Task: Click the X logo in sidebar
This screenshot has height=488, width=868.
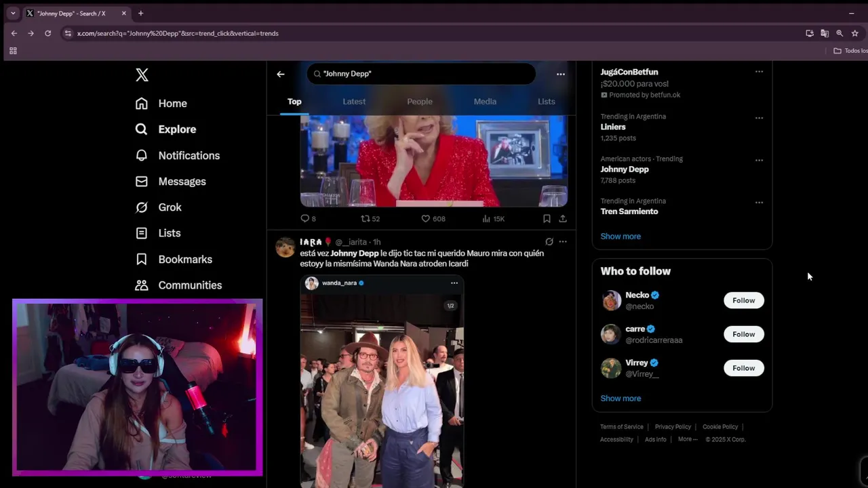Action: 142,75
